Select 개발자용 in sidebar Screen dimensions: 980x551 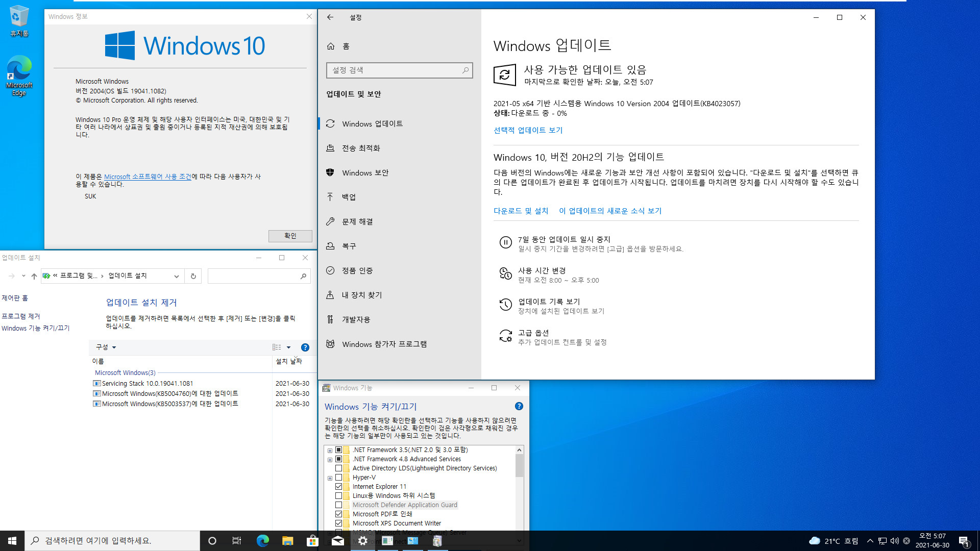pos(399,320)
